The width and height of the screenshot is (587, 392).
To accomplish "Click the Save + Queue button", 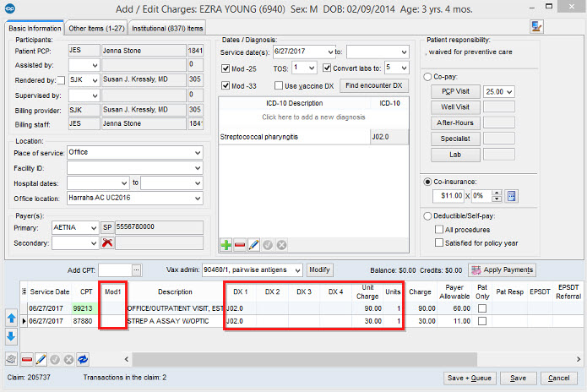I will click(470, 378).
